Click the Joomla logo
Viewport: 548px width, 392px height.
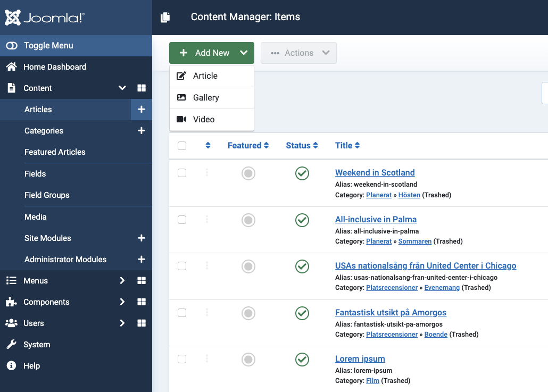(x=45, y=18)
